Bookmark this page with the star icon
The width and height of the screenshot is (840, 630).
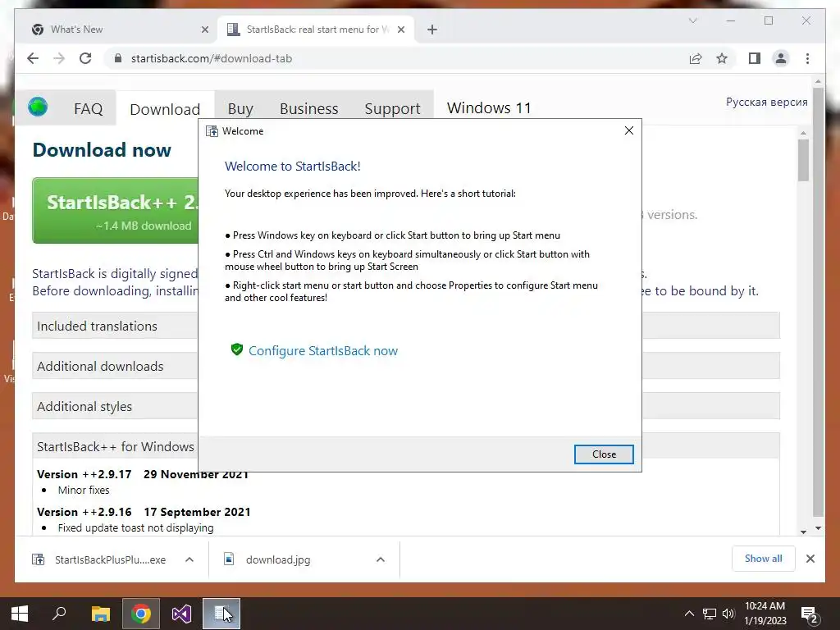click(x=722, y=58)
